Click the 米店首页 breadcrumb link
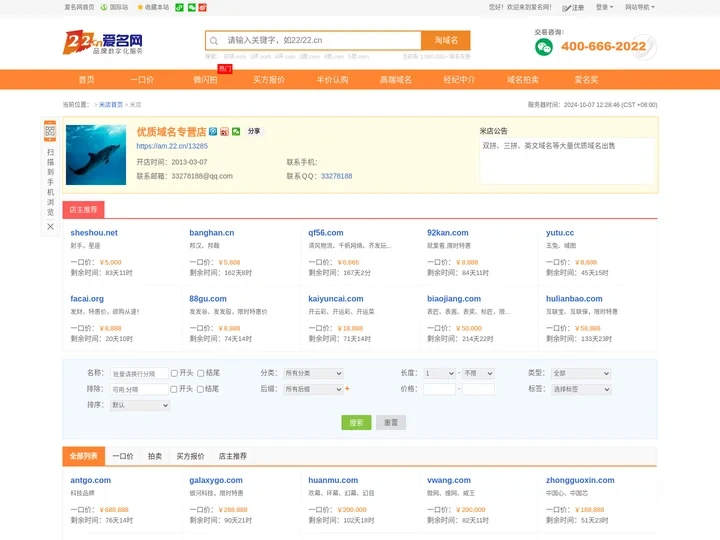This screenshot has height=540, width=720. [x=111, y=105]
